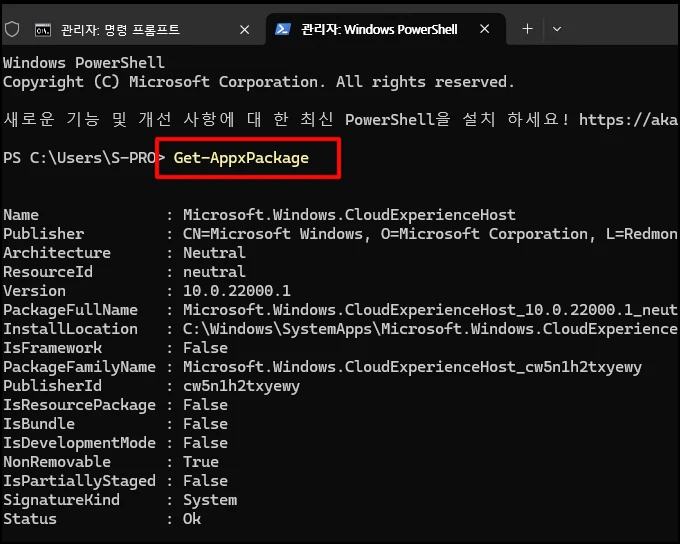
Task: Click the SignatureKind property label
Action: (x=61, y=500)
